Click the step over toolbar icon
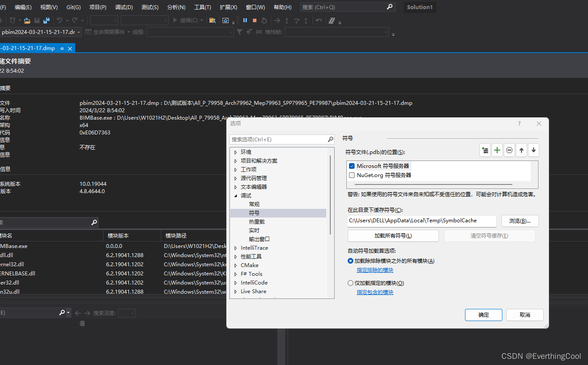 pyautogui.click(x=296, y=20)
